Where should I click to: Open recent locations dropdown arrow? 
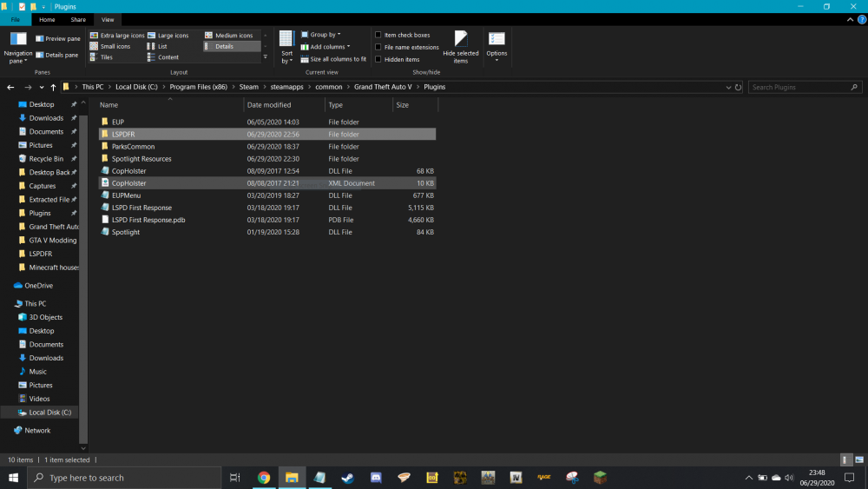click(42, 87)
